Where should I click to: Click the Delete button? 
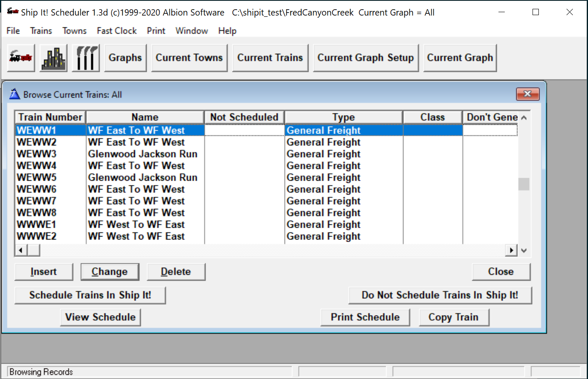pyautogui.click(x=176, y=272)
